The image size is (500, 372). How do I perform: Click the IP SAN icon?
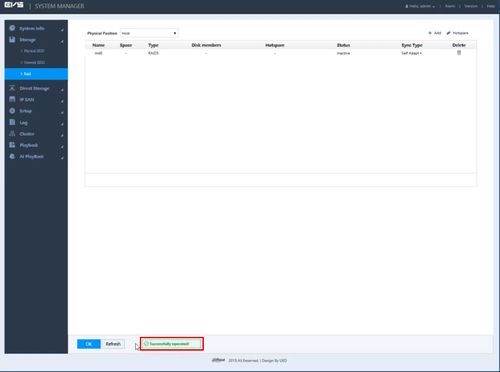(12, 99)
